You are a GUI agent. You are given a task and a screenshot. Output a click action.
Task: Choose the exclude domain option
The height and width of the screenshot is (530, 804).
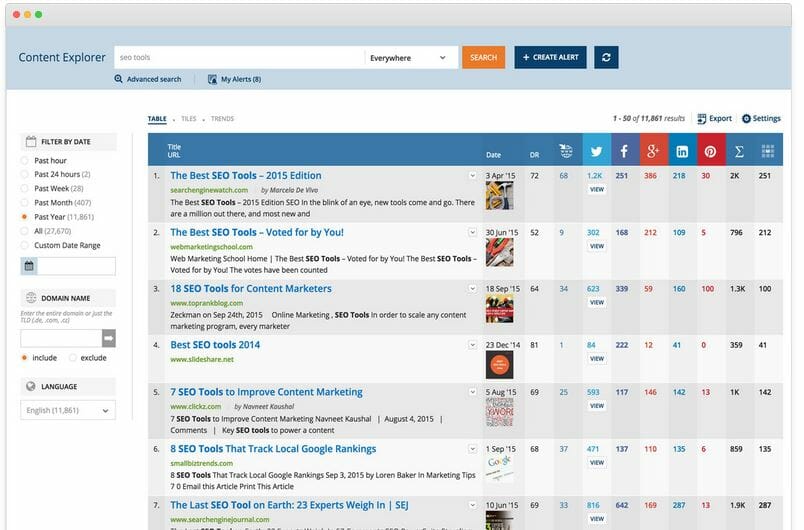[x=72, y=358]
